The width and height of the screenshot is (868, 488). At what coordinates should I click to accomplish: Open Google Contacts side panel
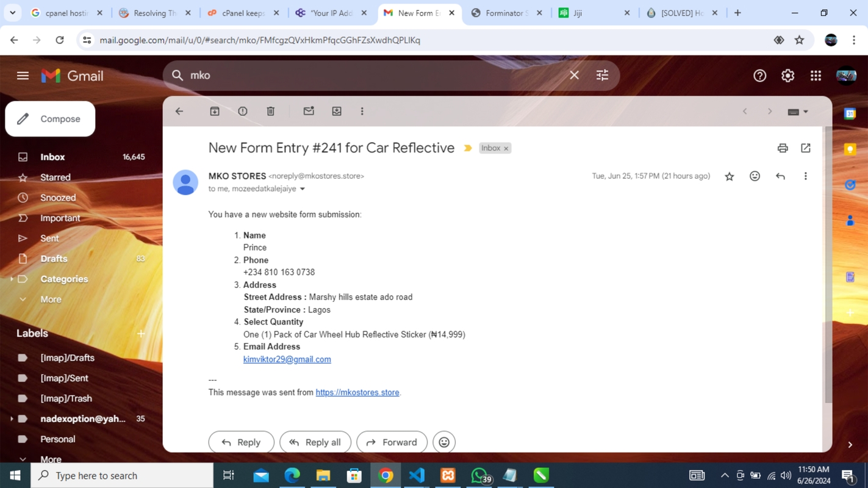(x=850, y=220)
